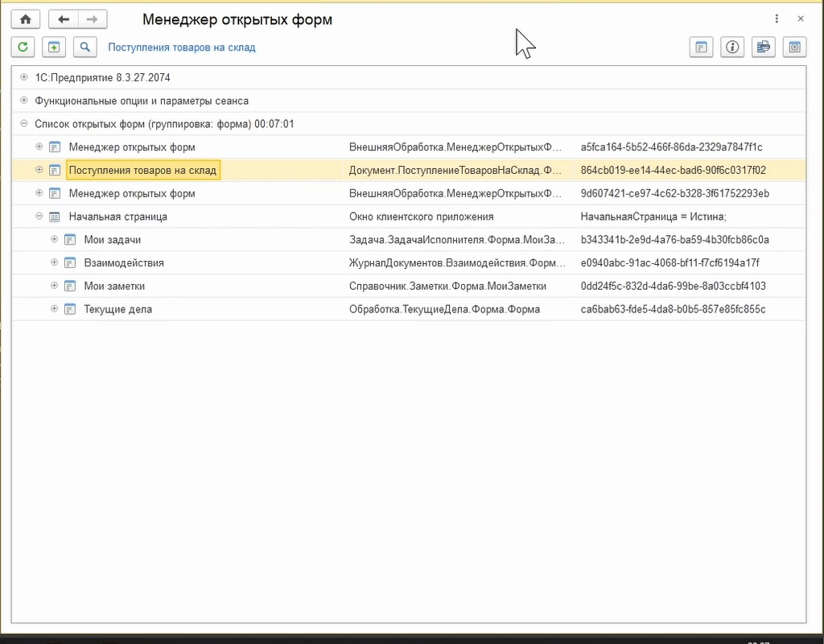
Task: Click 'Окно клиентского приложения' cell
Action: point(422,217)
